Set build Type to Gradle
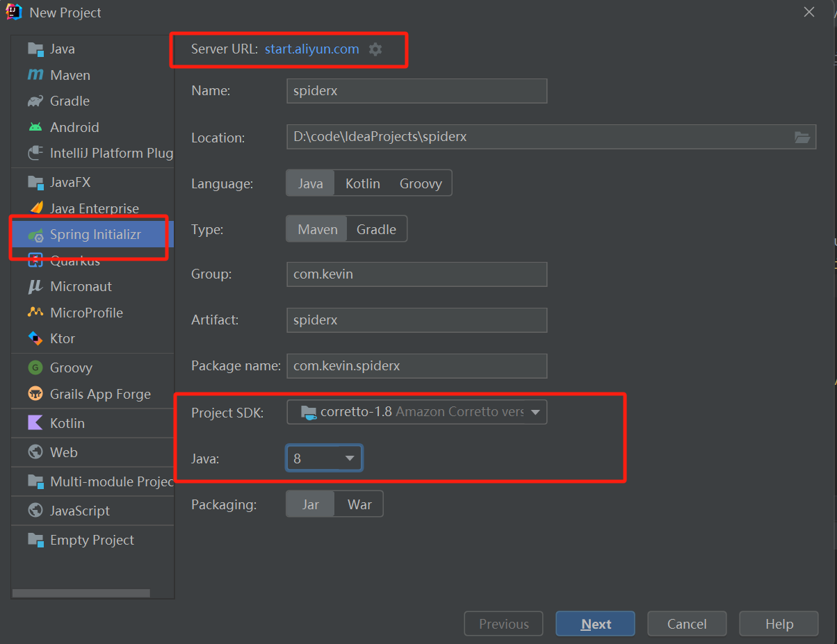This screenshot has width=837, height=644. (x=376, y=229)
